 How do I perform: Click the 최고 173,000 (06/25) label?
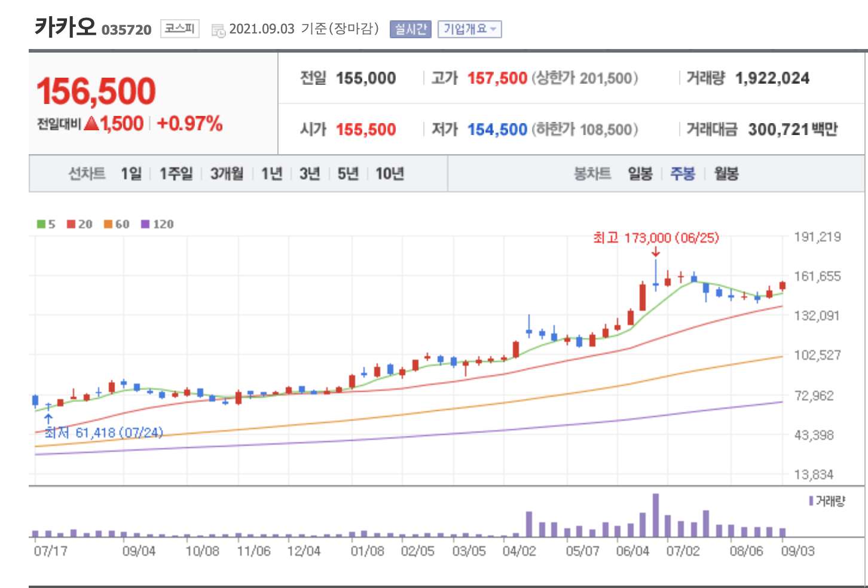point(656,238)
